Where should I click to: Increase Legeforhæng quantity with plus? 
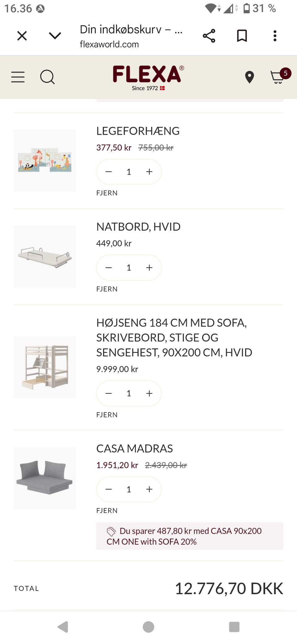(149, 172)
